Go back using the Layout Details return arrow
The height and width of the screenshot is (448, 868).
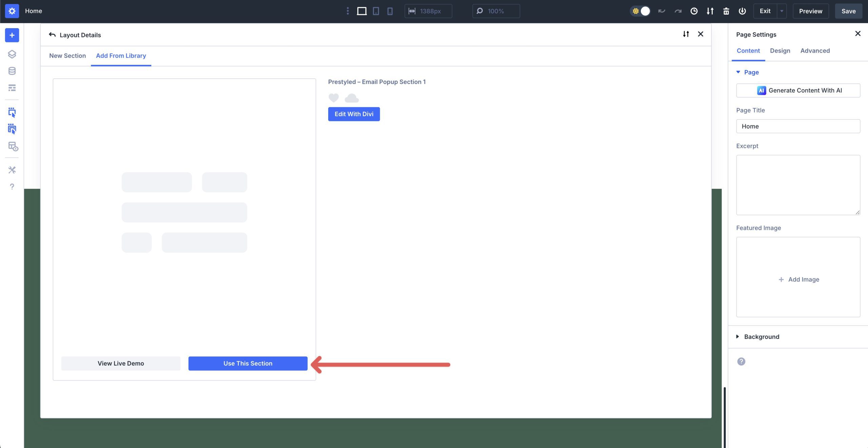click(52, 34)
